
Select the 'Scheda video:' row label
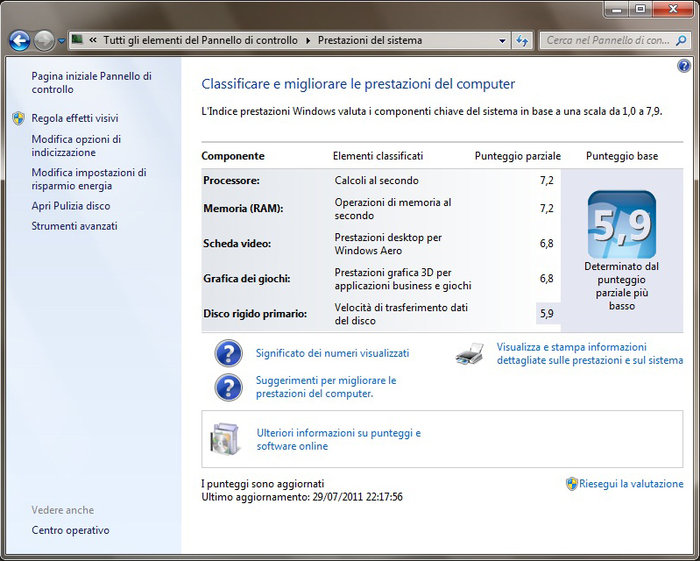(237, 244)
